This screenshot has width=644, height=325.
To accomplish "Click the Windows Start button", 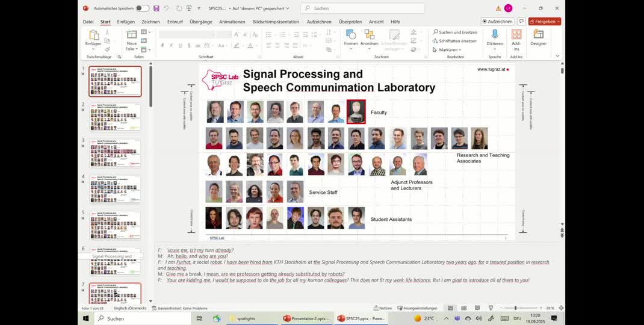I will tap(86, 318).
